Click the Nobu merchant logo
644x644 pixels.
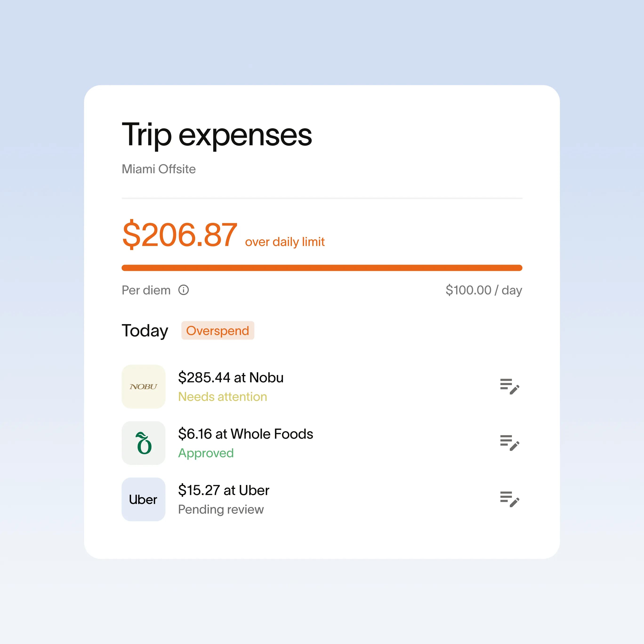click(x=143, y=386)
